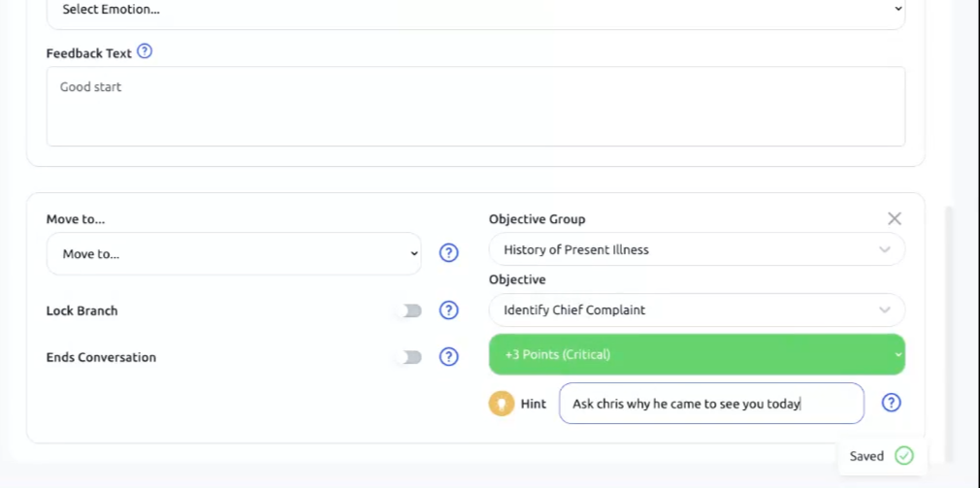Image resolution: width=980 pixels, height=488 pixels.
Task: Open the Move to dropdown
Action: tap(234, 254)
